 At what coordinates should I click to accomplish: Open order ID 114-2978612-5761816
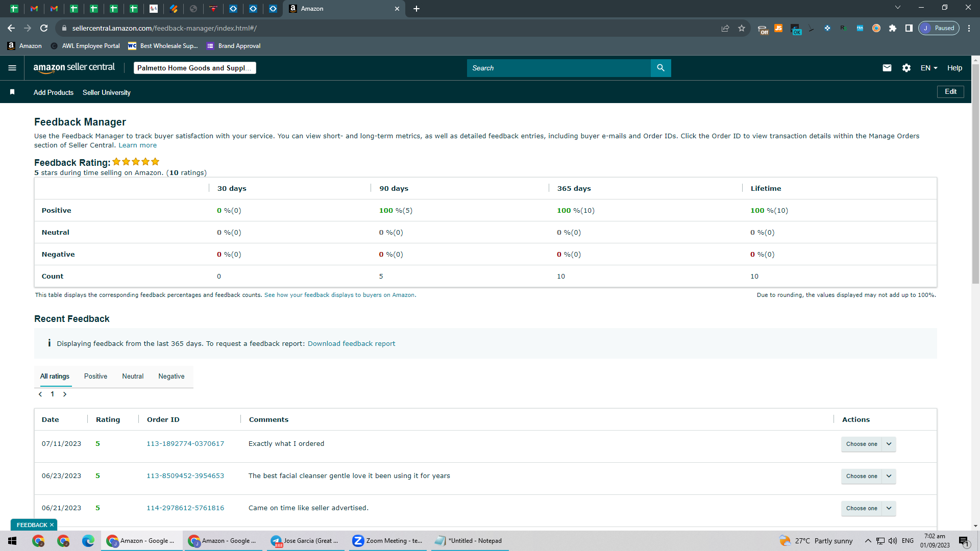tap(185, 508)
